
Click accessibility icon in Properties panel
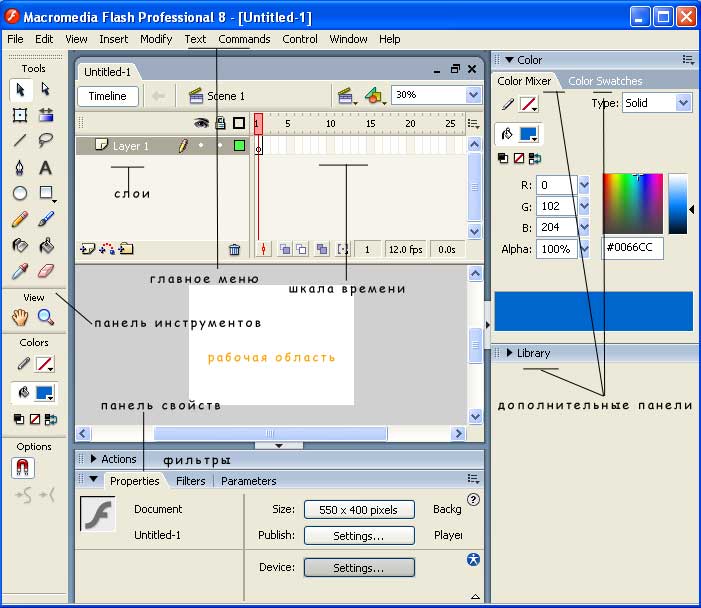pyautogui.click(x=473, y=559)
